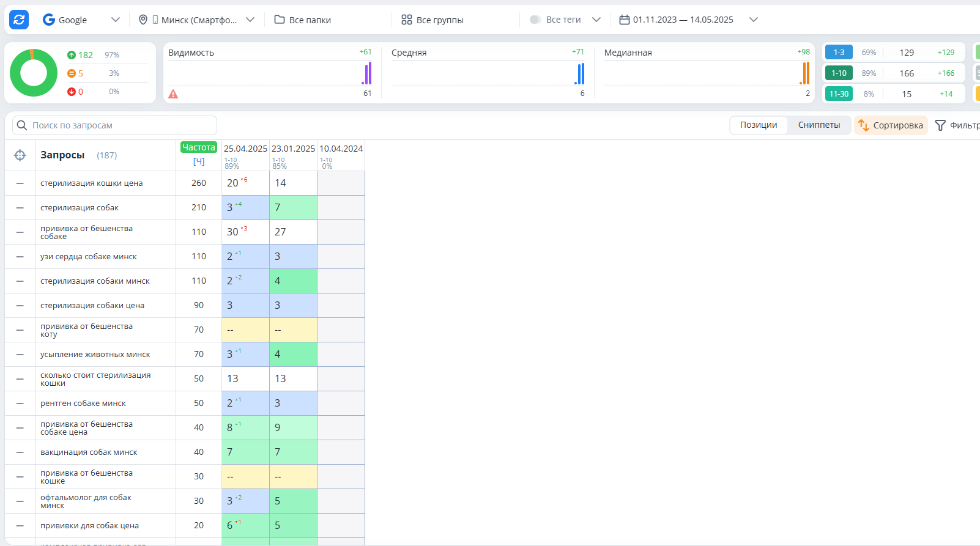Select the 25.04.2025 date column header
This screenshot has height=546, width=980.
[x=245, y=149]
